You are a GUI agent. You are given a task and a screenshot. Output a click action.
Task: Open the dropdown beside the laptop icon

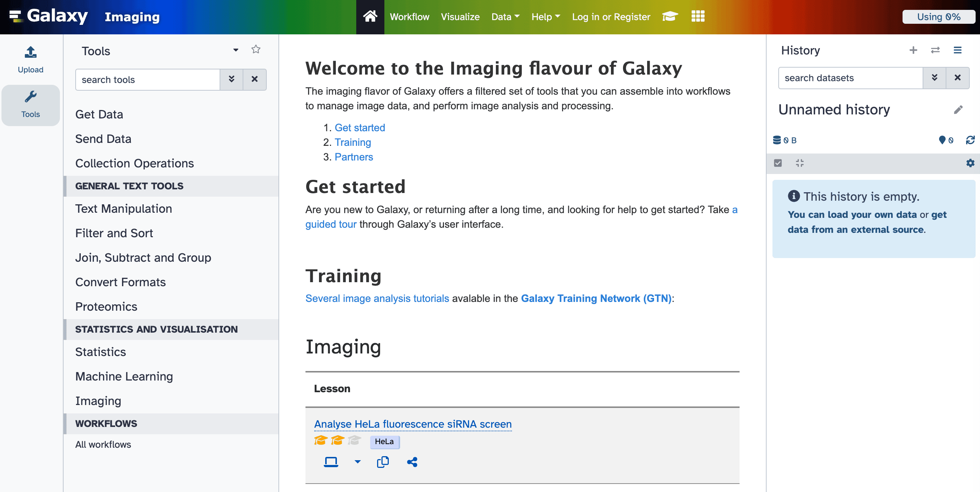[x=357, y=462]
